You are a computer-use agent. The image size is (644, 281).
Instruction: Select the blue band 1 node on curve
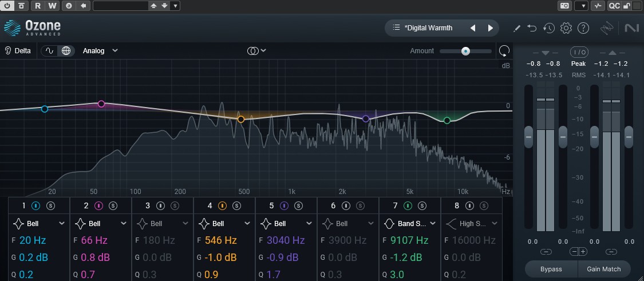click(x=45, y=109)
